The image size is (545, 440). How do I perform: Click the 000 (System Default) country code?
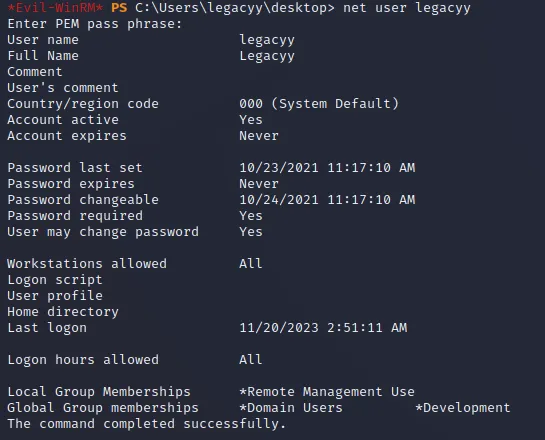click(x=319, y=104)
